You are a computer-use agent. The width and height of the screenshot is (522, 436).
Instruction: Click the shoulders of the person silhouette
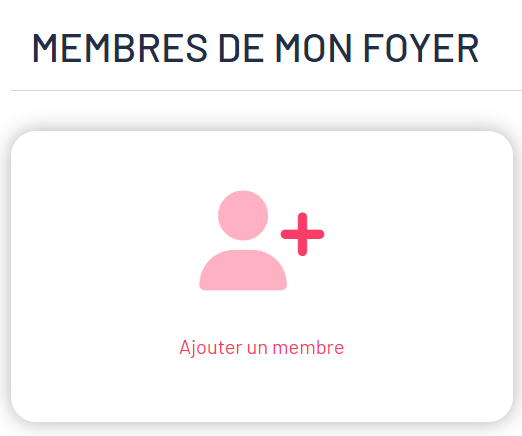click(243, 270)
